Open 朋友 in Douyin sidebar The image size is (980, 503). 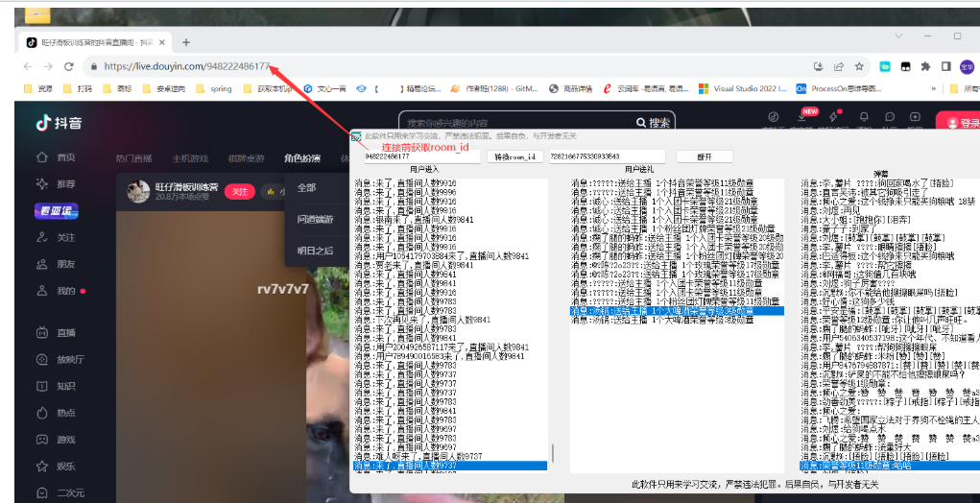point(57,264)
